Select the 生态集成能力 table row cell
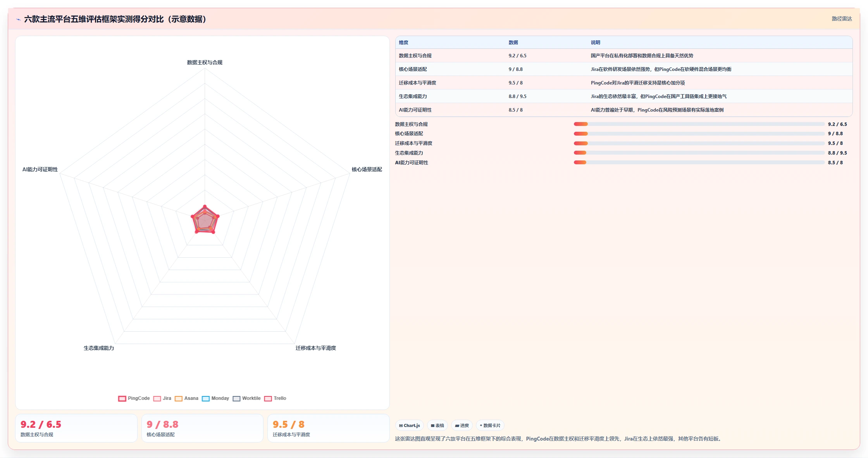 413,96
